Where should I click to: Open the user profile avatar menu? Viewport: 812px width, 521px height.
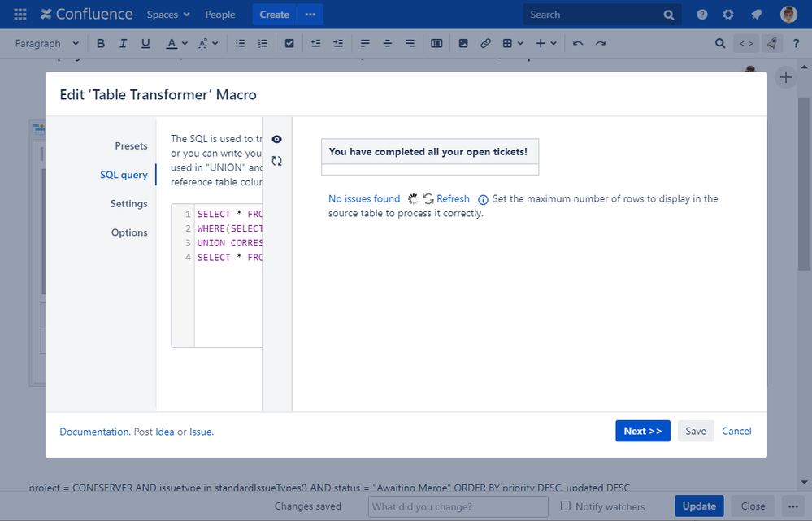(788, 15)
